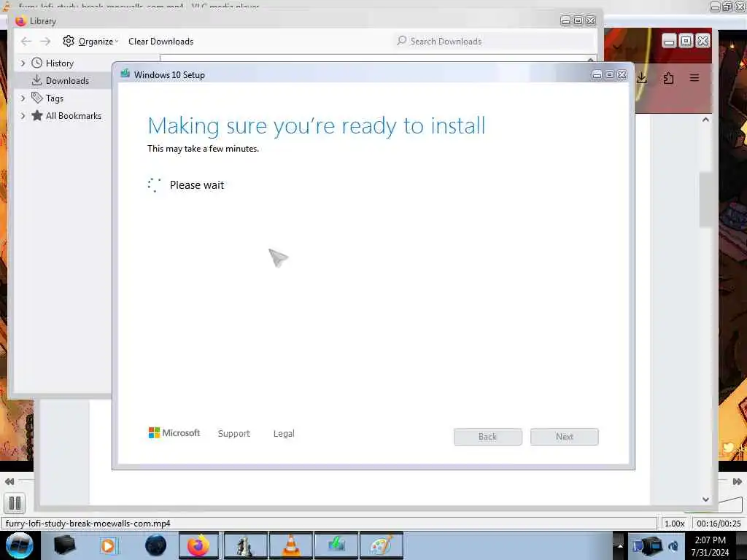Go forward in the Library window
The image size is (747, 560).
click(x=45, y=42)
